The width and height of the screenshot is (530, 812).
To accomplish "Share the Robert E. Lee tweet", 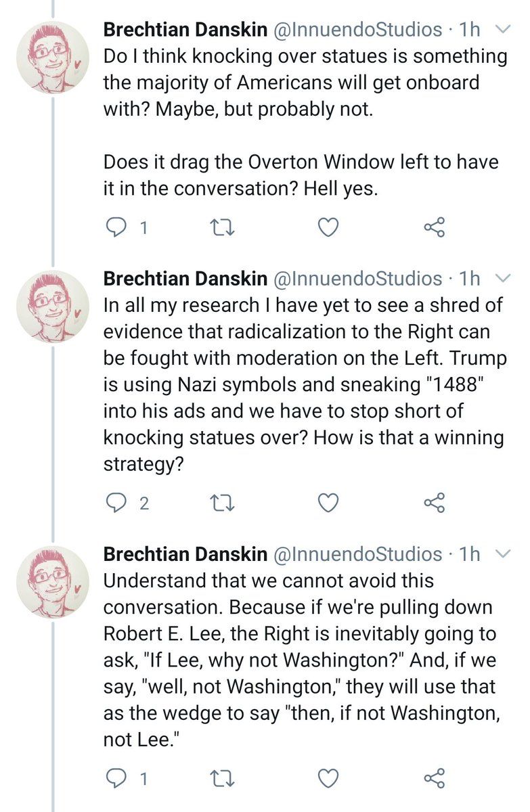I will point(434,778).
